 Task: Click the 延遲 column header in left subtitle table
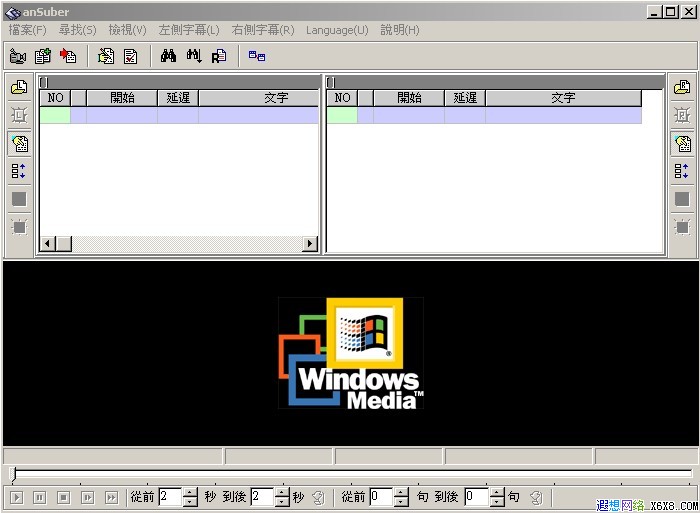178,98
